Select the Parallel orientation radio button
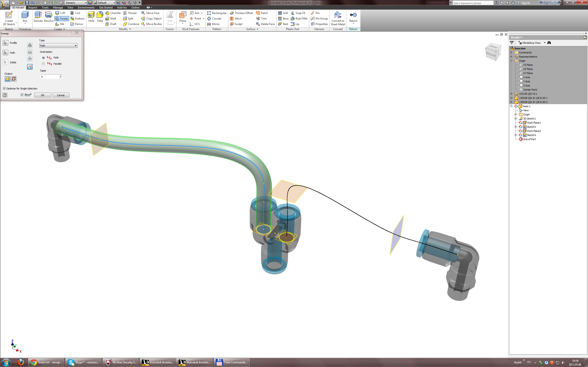 [43, 64]
